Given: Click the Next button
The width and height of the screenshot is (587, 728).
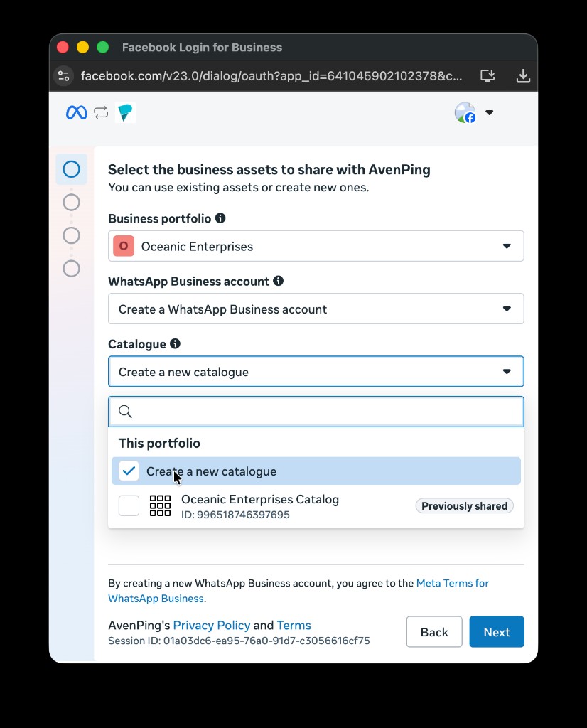Looking at the screenshot, I should click(x=497, y=632).
